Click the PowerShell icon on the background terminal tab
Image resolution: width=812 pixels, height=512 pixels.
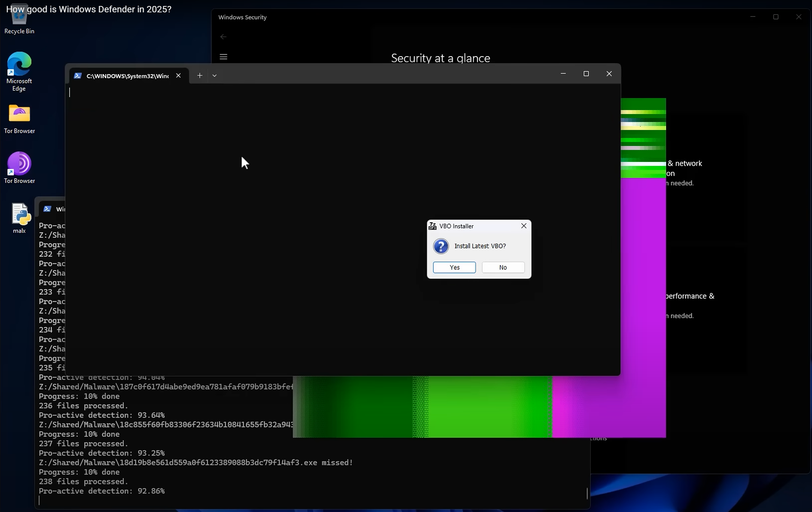click(47, 209)
